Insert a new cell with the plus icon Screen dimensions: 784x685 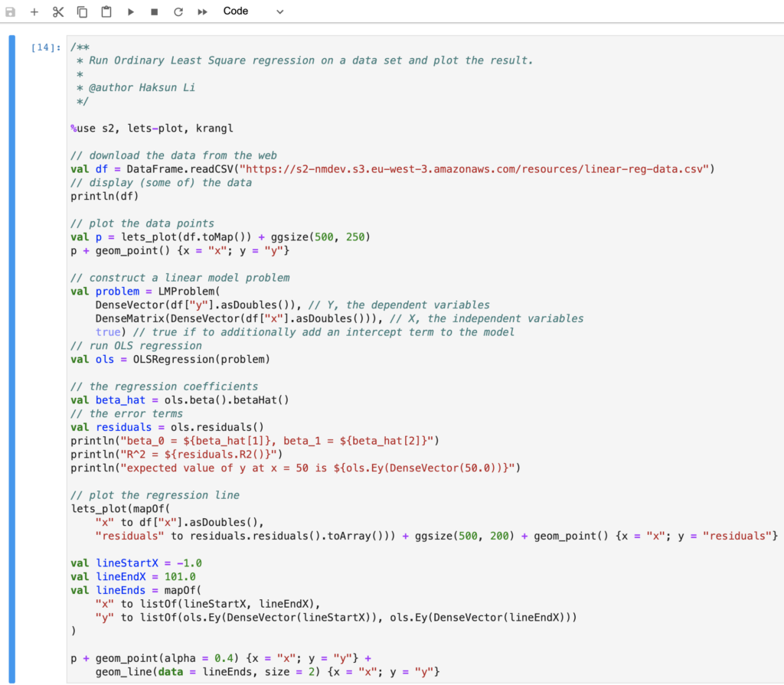(x=33, y=11)
